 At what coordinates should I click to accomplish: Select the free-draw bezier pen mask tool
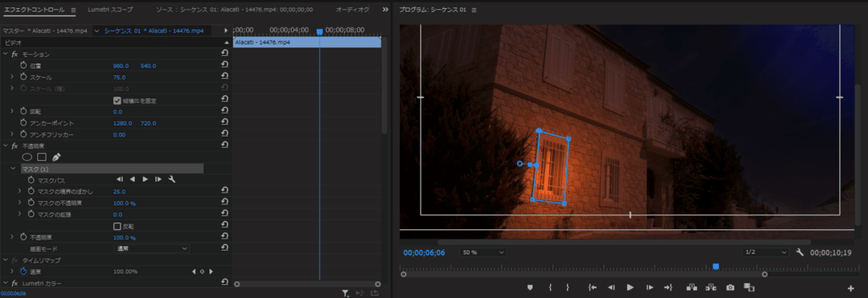point(56,156)
